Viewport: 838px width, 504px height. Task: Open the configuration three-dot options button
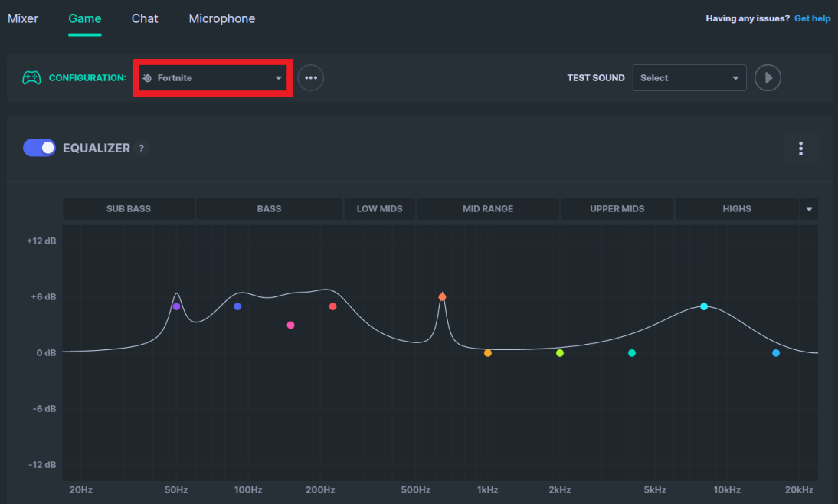point(310,78)
